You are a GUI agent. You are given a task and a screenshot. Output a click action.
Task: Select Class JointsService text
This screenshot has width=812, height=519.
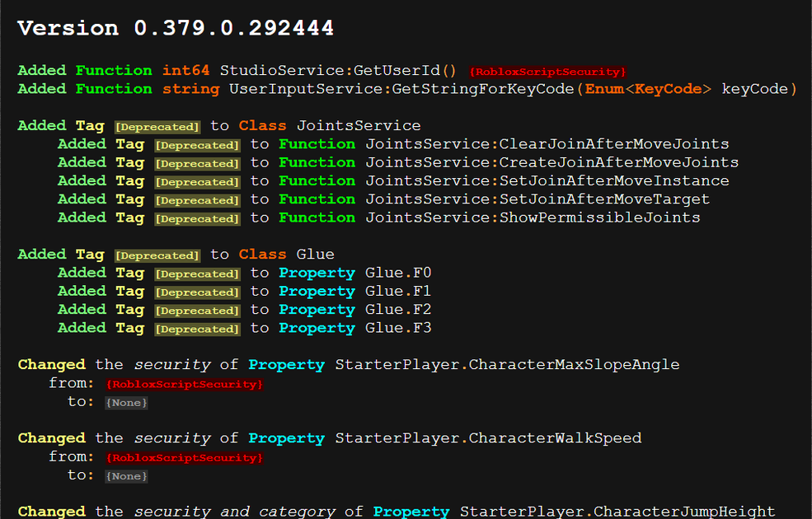point(330,126)
